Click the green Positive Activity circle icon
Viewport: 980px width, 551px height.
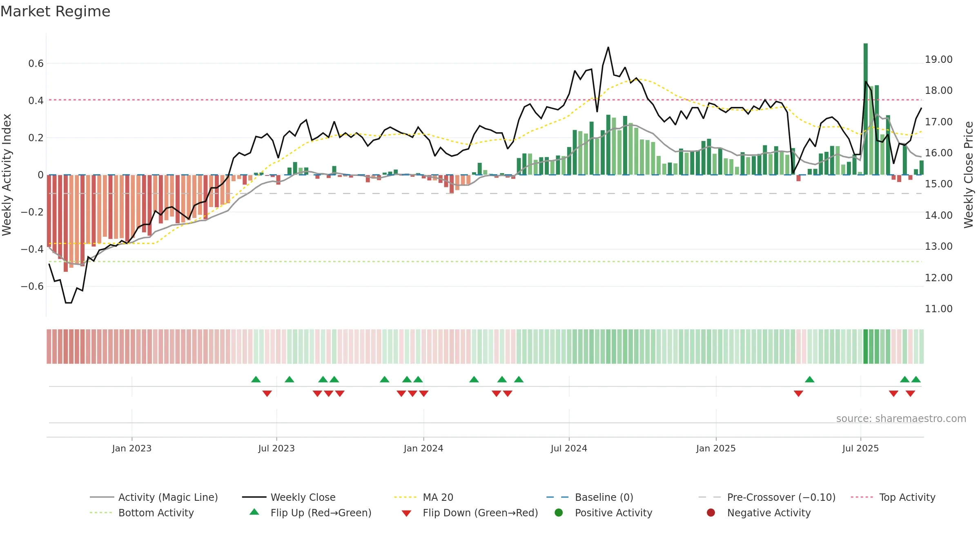(559, 512)
